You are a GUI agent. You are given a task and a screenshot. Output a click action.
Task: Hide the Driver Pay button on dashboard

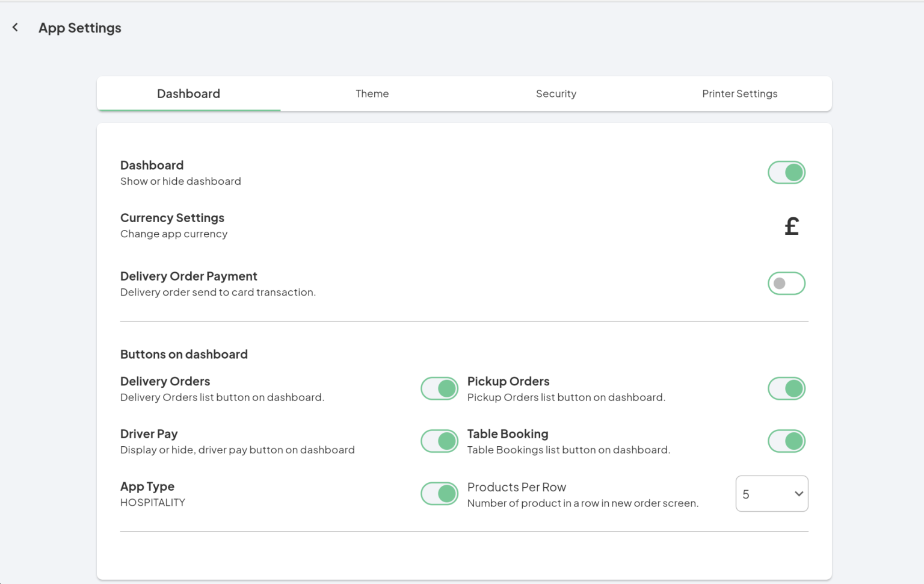tap(439, 441)
